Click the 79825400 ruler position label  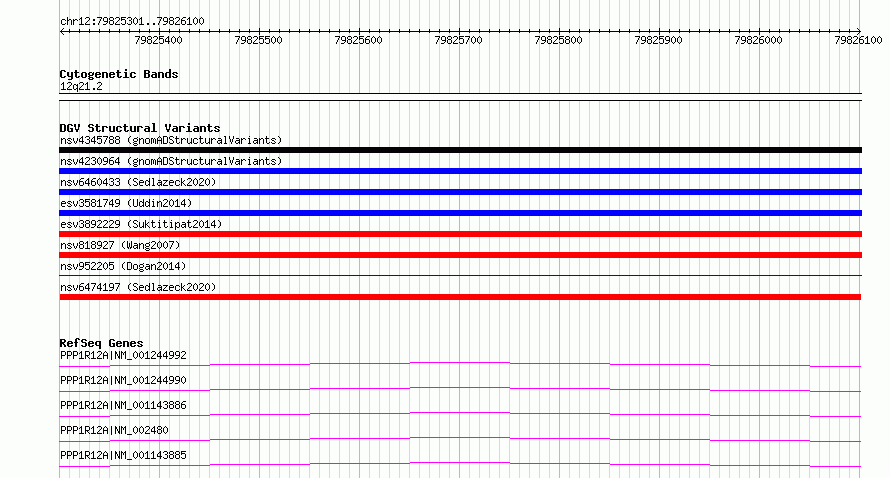click(158, 40)
